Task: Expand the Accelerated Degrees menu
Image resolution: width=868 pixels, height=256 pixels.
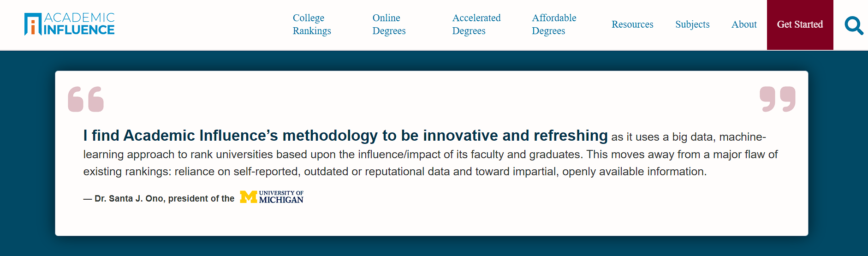Action: (476, 24)
